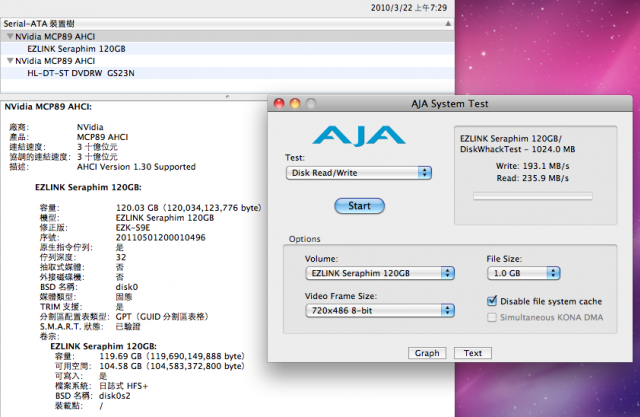Viewport: 640px width, 417px height.
Task: Click the revision value EZK-S9E
Action: tap(133, 228)
